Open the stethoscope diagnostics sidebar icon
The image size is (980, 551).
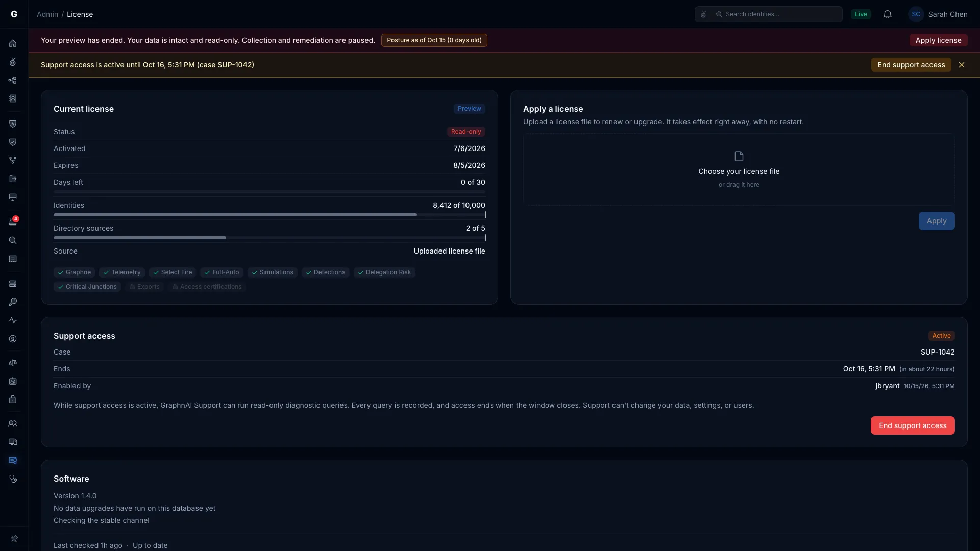coord(13,479)
